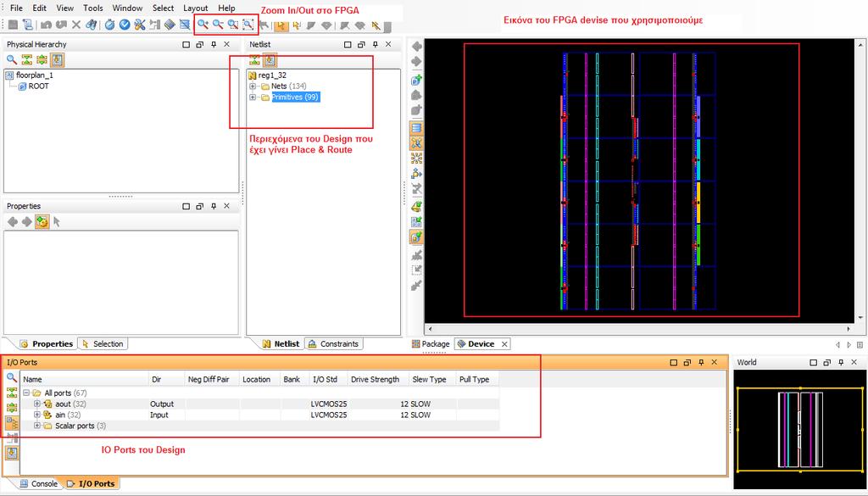Toggle auto-scroll-to-selected in I/O Ports panel
868x496 pixels.
pos(12,454)
